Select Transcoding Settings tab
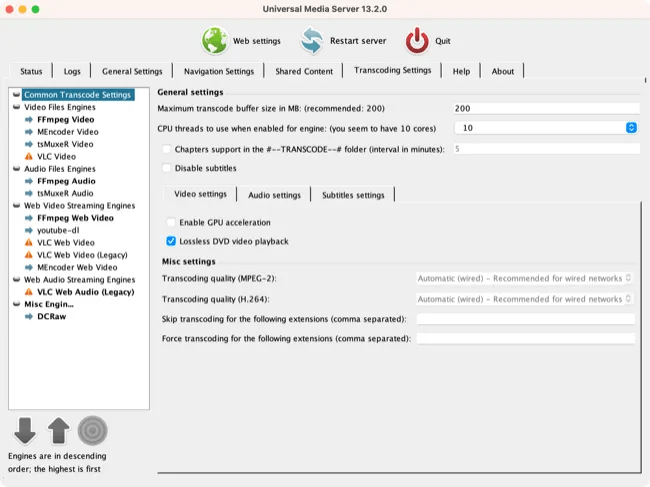Viewport: 650px width, 487px height. point(392,70)
